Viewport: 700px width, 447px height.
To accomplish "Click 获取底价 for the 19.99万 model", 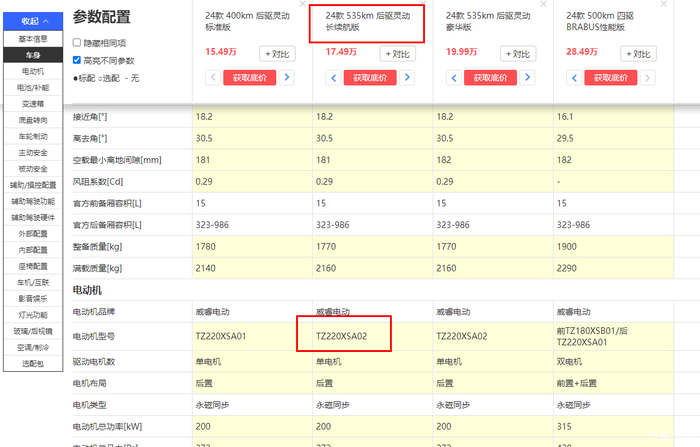I will point(491,77).
